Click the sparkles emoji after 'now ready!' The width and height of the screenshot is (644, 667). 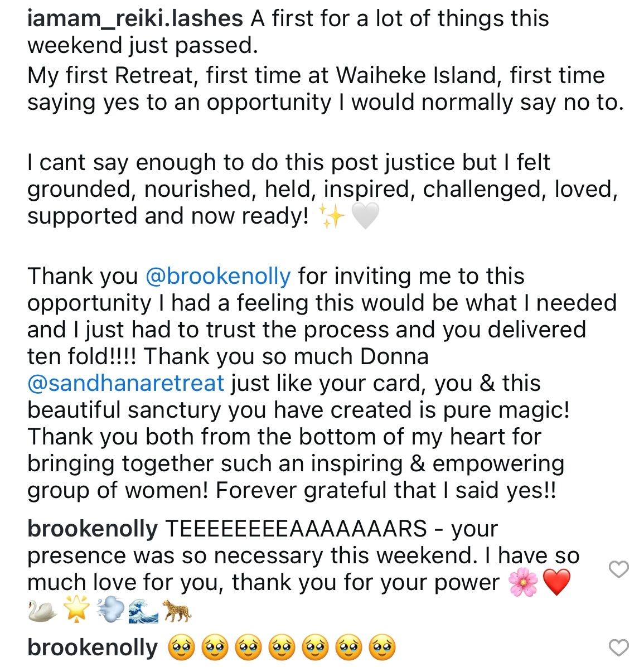pos(332,216)
